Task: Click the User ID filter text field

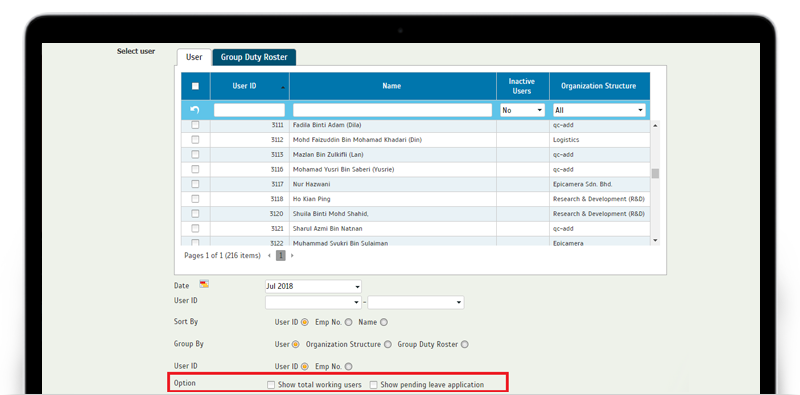Action: click(x=249, y=110)
